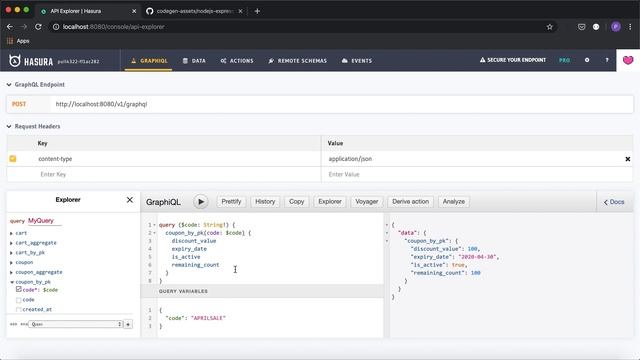Open the settings gear in Hasura header
Screen dimensions: 640x360
(x=587, y=60)
